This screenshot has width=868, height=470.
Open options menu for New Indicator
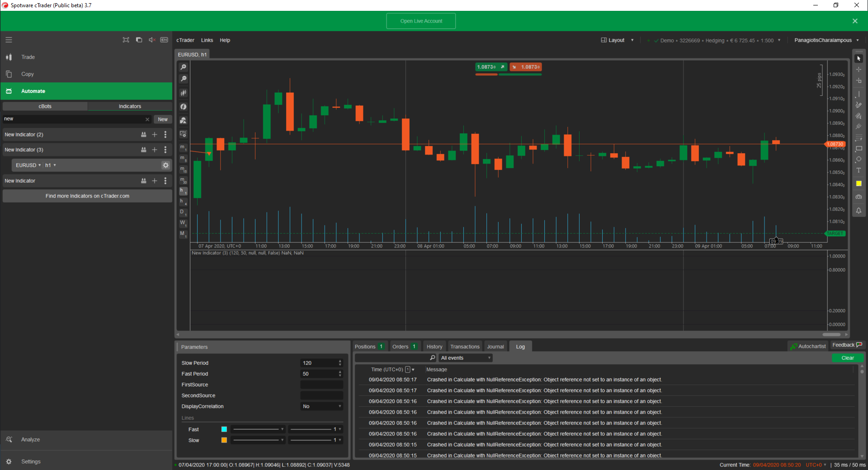tap(165, 181)
